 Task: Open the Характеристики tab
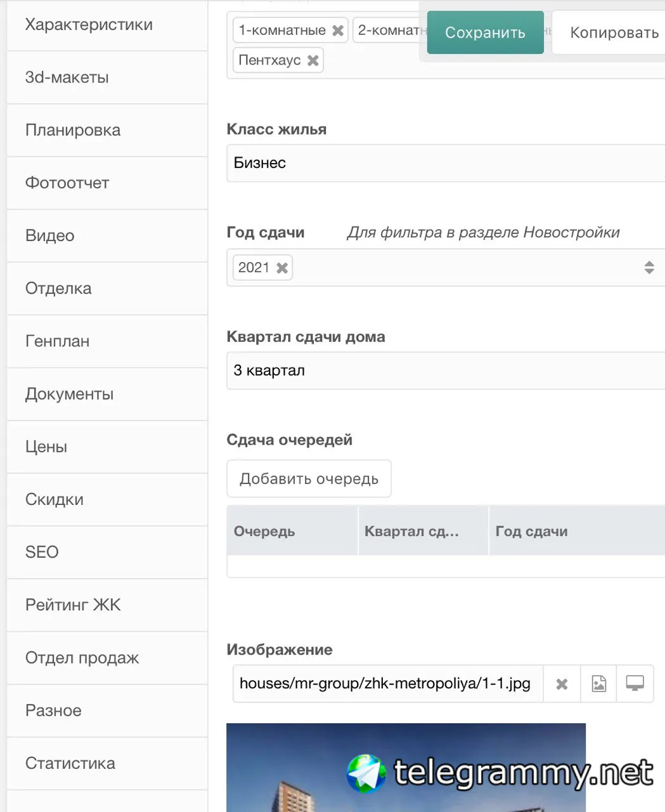click(x=89, y=25)
